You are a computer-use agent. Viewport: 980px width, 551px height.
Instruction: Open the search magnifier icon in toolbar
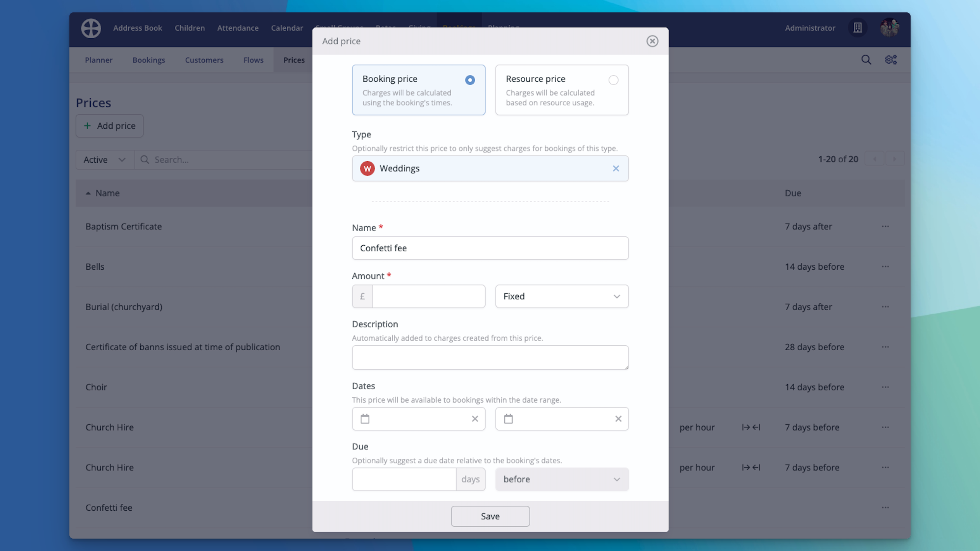coord(866,60)
